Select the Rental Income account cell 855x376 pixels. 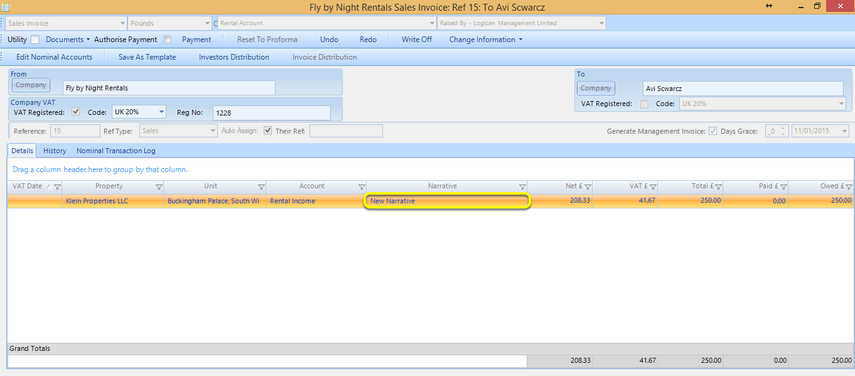tap(316, 201)
